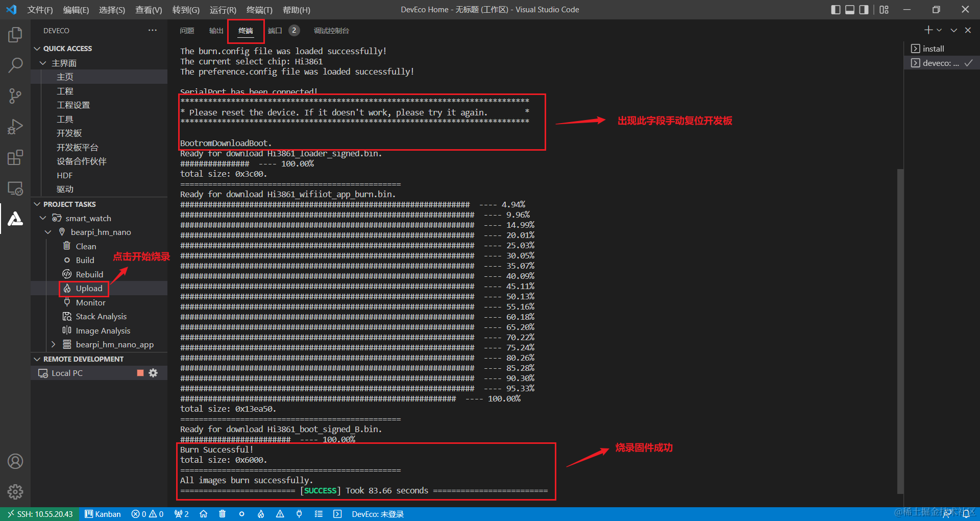Click the terminal vertical scrollbar

[900, 331]
